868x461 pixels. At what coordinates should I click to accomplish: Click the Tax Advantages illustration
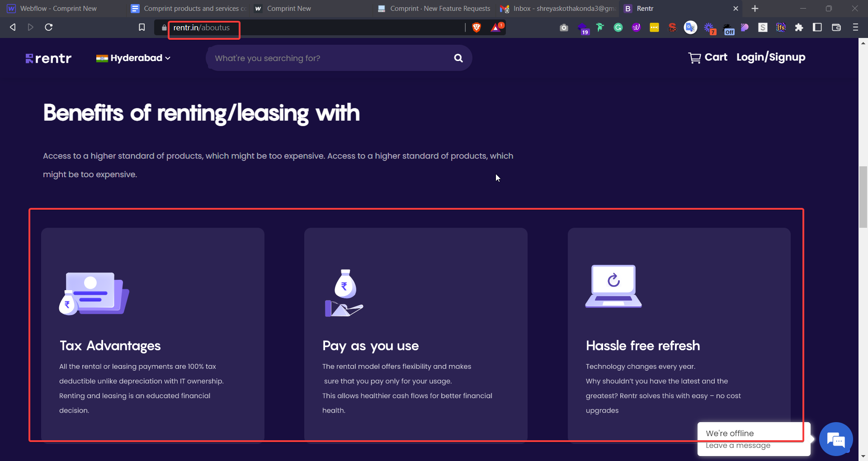94,293
